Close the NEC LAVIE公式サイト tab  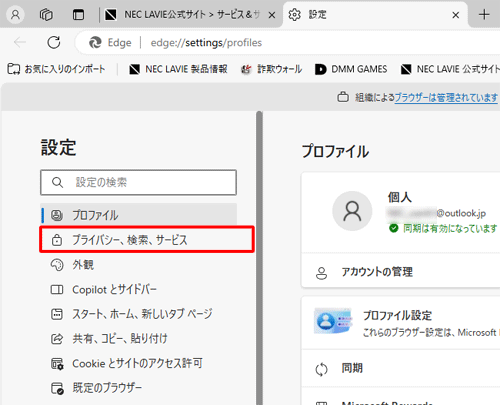272,15
